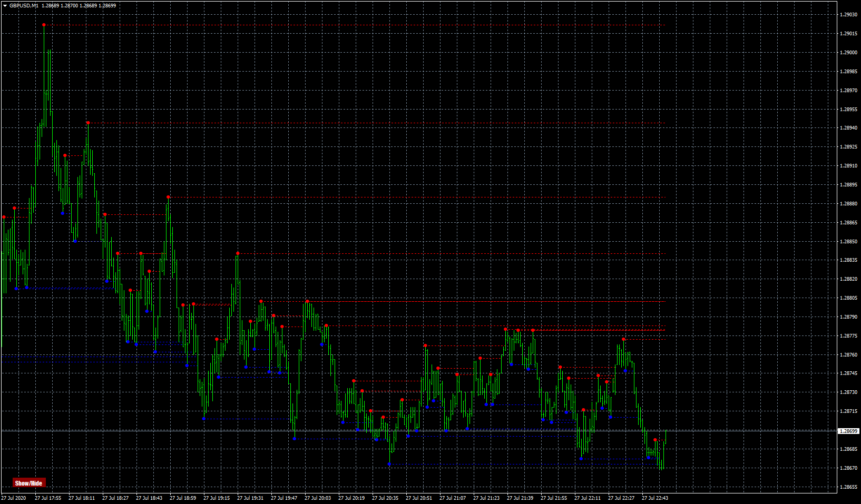861x504 pixels.
Task: Open the chart menu triangle beside GBPUSD,M1
Action: [x=5, y=5]
